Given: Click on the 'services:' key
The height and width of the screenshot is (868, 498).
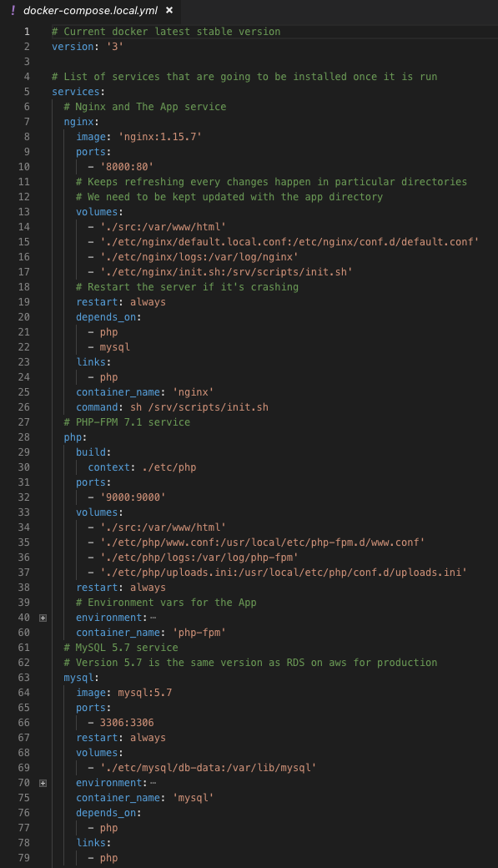Looking at the screenshot, I should click(78, 92).
